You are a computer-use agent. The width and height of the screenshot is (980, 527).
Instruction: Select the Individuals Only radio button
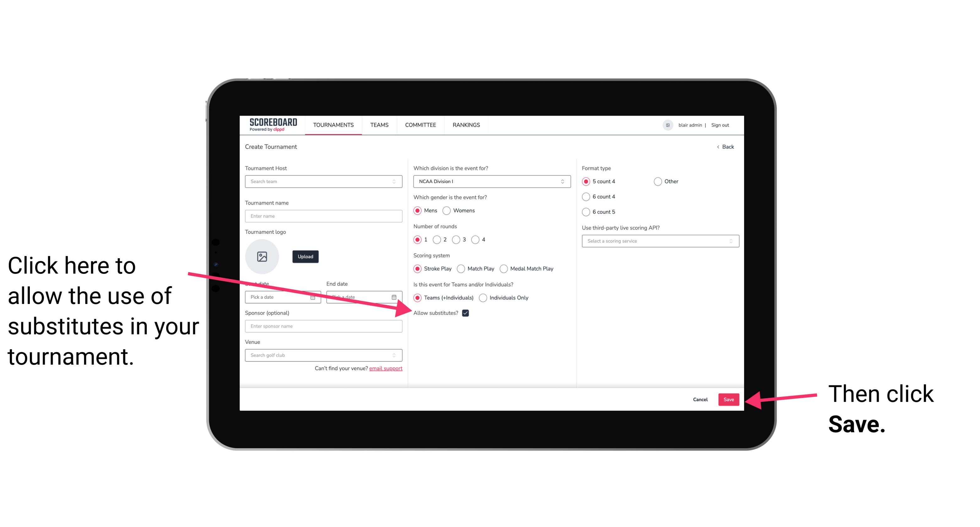pyautogui.click(x=483, y=298)
